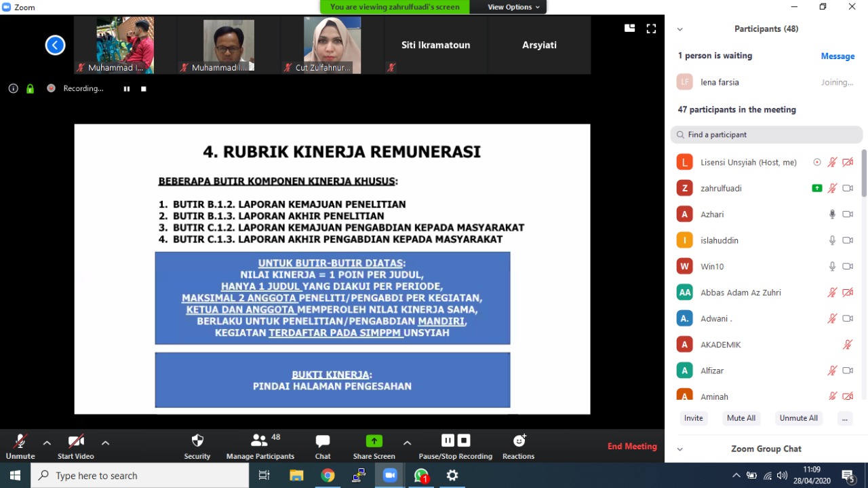Click Message for the waiting person
Viewport: 868px width, 488px height.
pos(837,56)
